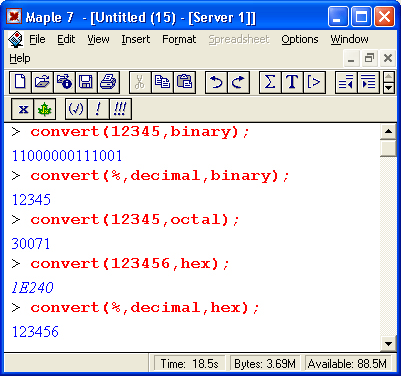Image resolution: width=401 pixels, height=376 pixels.
Task: Click the outdent section icon
Action: [x=346, y=82]
